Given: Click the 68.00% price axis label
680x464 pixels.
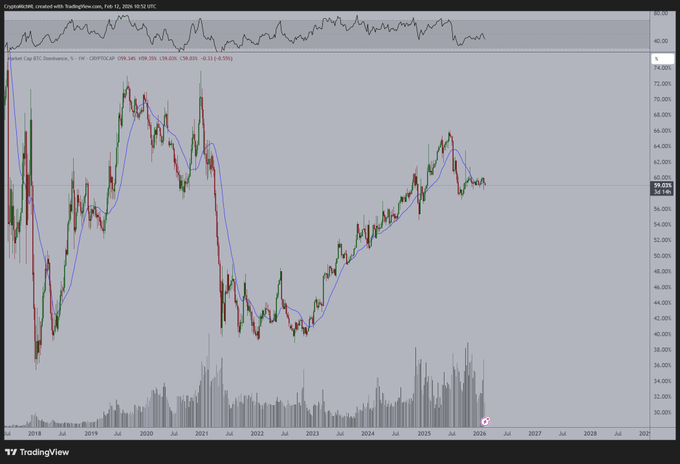Looking at the screenshot, I should [662, 115].
